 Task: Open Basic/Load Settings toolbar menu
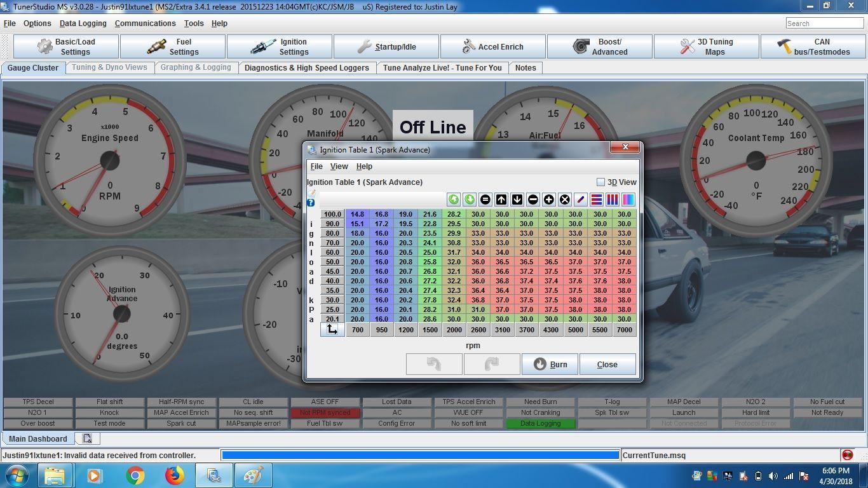pyautogui.click(x=66, y=46)
